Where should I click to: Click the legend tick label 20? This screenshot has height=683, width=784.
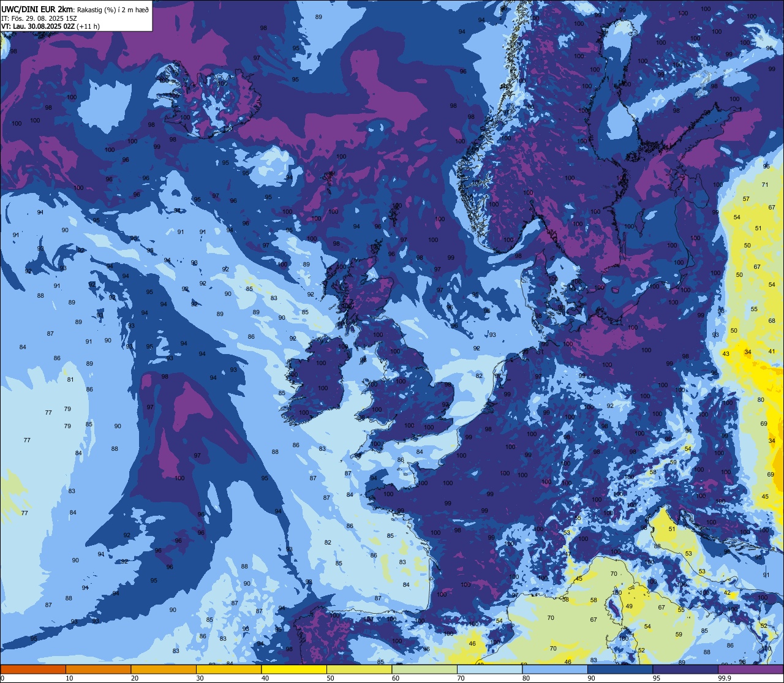(134, 678)
